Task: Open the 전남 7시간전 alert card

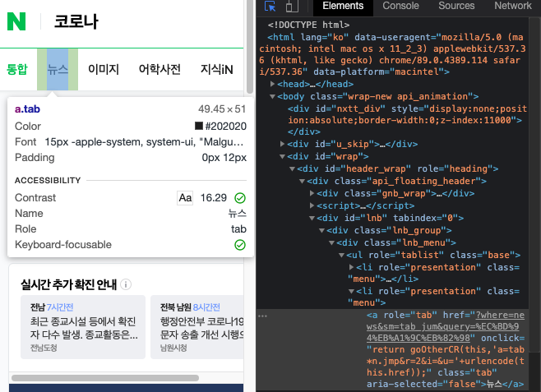Action: pyautogui.click(x=83, y=327)
